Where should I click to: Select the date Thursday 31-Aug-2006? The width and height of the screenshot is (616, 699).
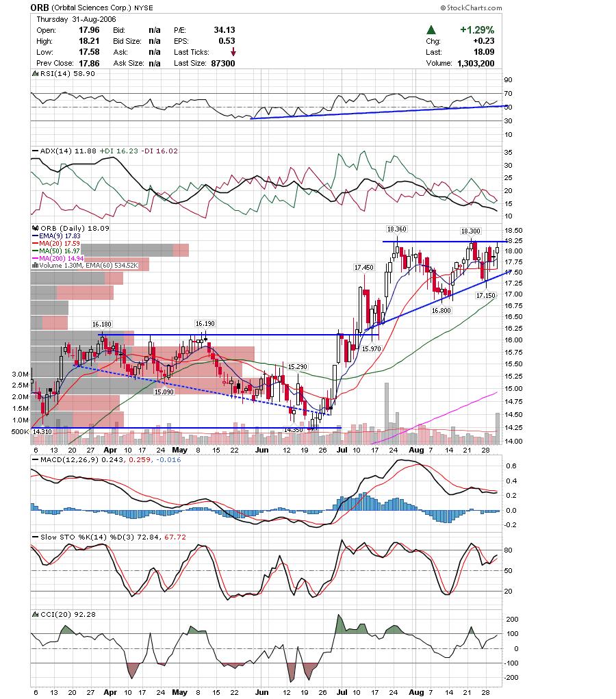coord(76,19)
